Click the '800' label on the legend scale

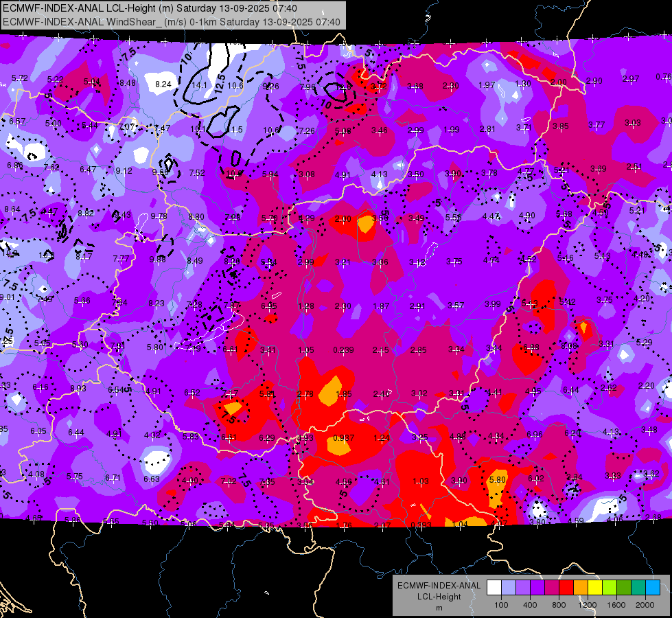click(559, 605)
